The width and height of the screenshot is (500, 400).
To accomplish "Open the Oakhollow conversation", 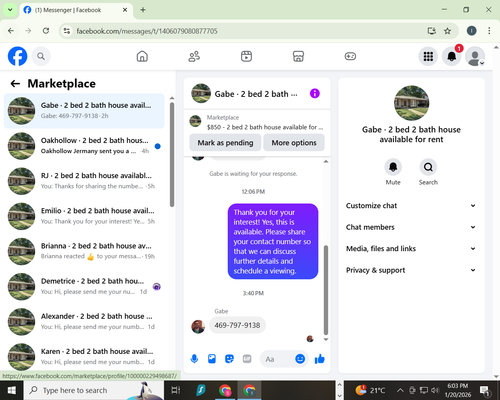I will (84, 146).
